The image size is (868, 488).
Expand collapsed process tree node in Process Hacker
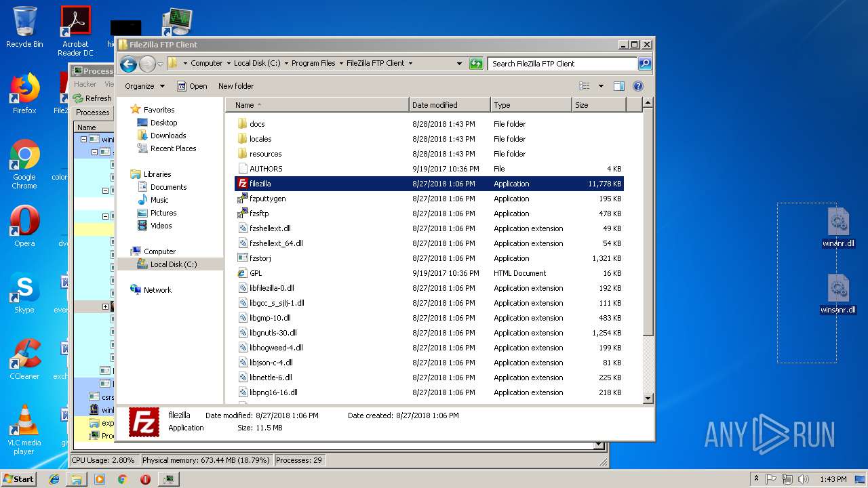[105, 306]
